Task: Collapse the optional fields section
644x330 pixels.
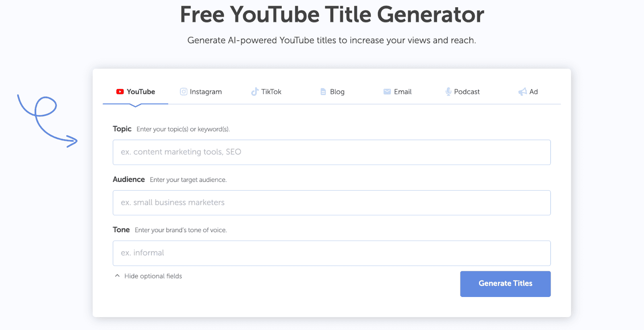Action: pos(148,276)
